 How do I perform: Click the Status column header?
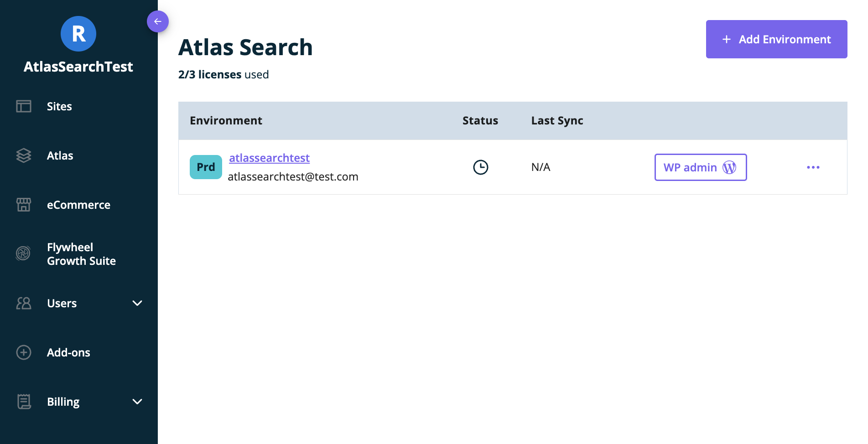[x=480, y=120]
